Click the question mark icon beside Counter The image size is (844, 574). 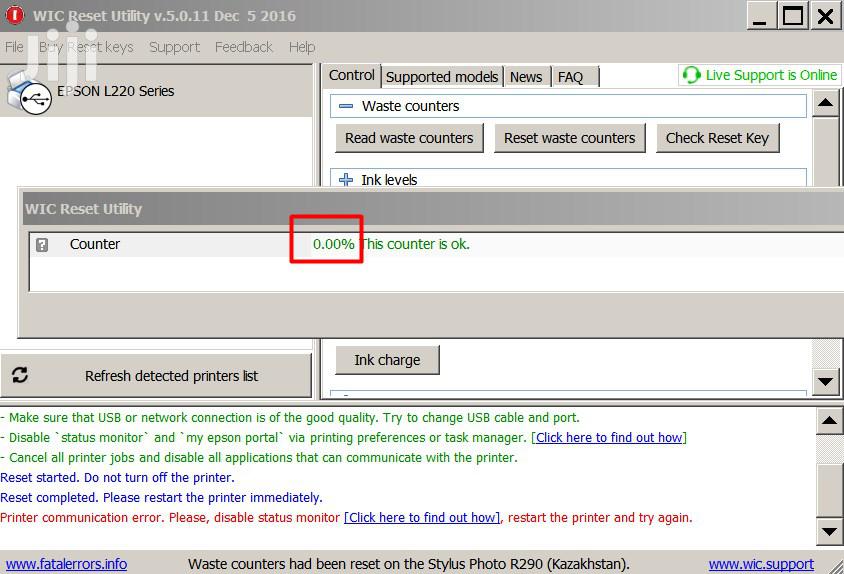tap(41, 245)
